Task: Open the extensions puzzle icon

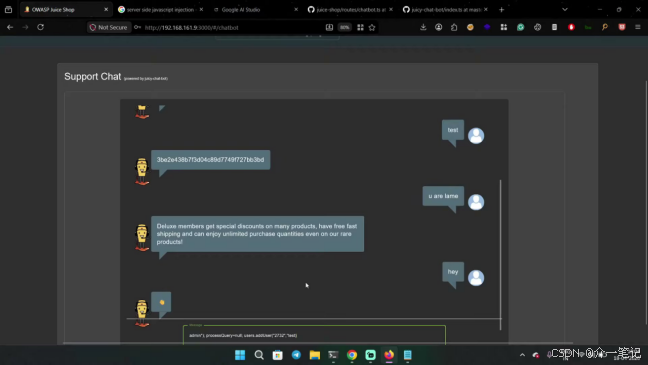Action: click(454, 27)
